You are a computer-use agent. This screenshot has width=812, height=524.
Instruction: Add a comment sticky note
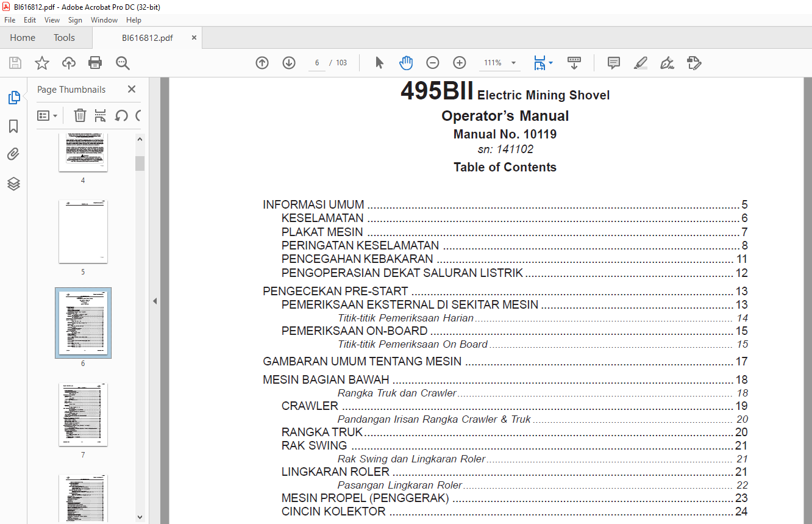(x=614, y=63)
